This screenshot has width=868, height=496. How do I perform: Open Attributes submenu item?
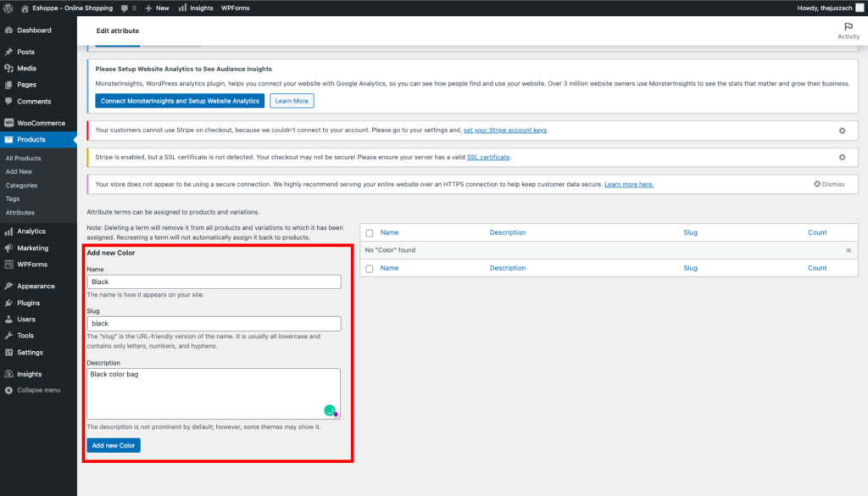click(20, 213)
